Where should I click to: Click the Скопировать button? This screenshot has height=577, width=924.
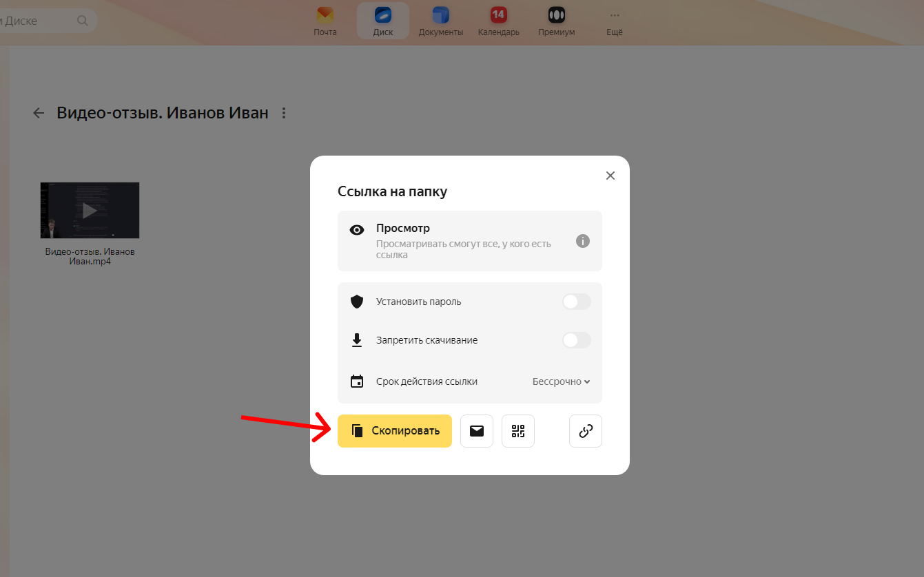(395, 431)
